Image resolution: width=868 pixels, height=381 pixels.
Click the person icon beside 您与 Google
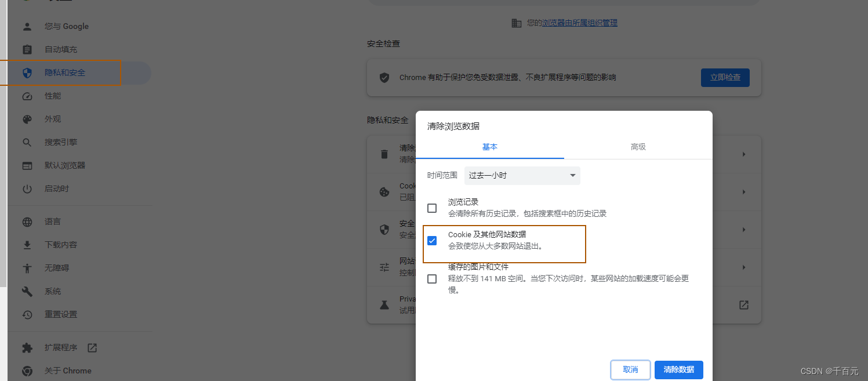pos(27,26)
